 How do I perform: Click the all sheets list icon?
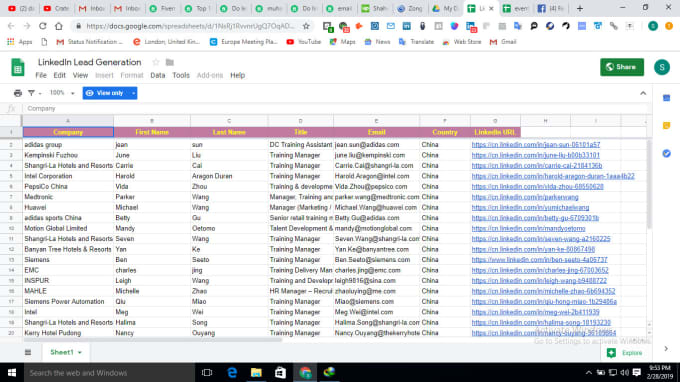pyautogui.click(x=28, y=352)
